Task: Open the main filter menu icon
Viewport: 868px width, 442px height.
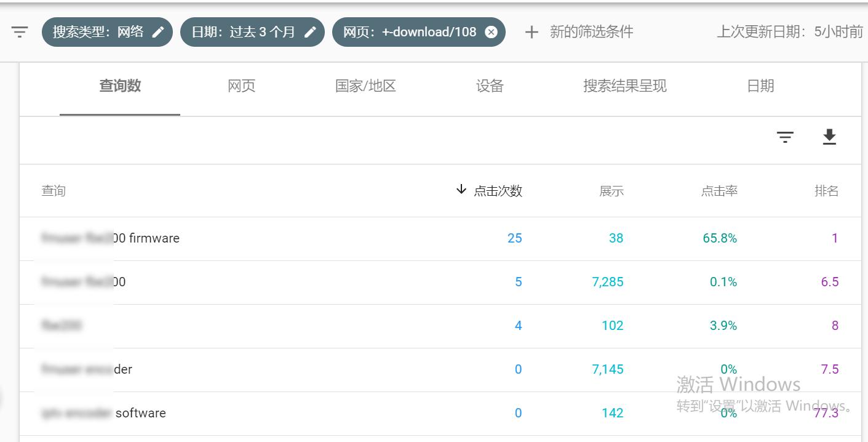Action: pos(20,32)
